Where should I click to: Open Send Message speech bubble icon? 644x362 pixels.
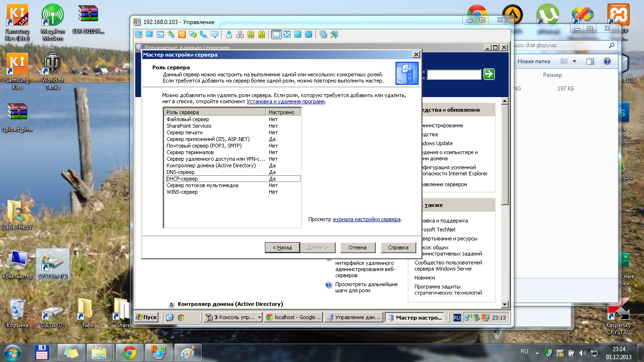(x=215, y=34)
